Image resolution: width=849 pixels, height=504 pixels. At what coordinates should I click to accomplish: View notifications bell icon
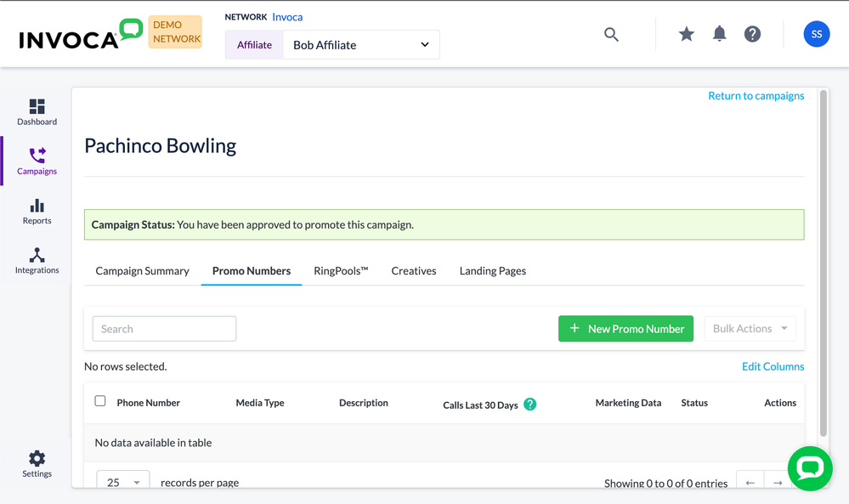(719, 34)
